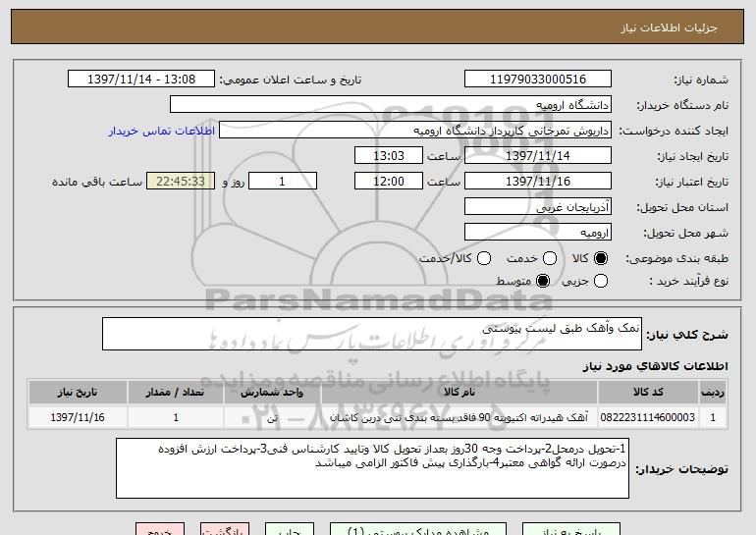Image resolution: width=756 pixels, height=535 pixels.
Task: Click the row number cell in the آهک هیدراته row
Action: [x=713, y=417]
